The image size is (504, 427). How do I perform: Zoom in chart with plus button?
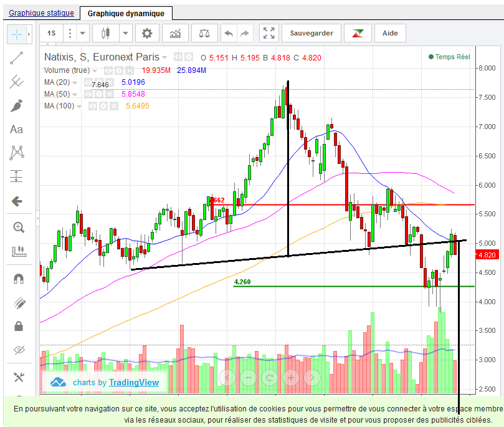pos(291,378)
